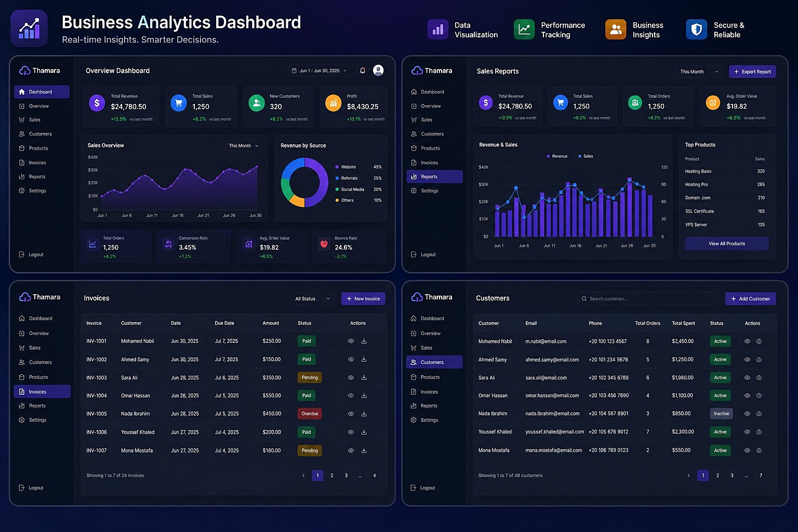This screenshot has width=798, height=532.
Task: Select Invoices in the Invoices panel sidebar
Action: click(x=42, y=392)
